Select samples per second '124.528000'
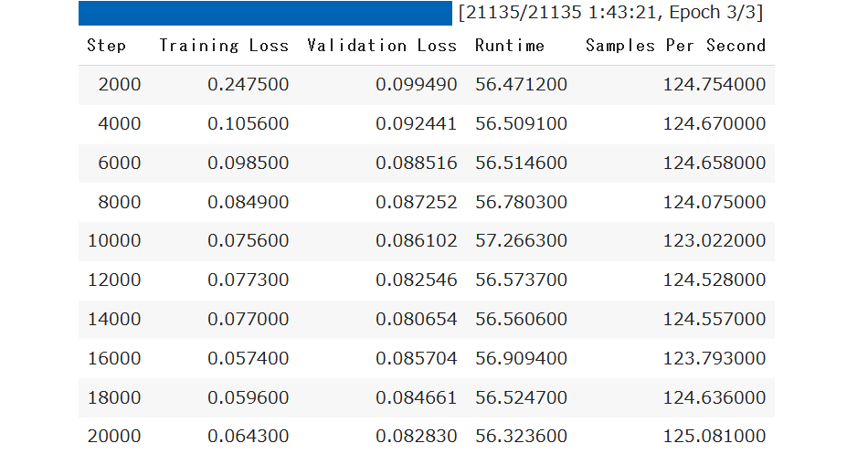Screen dimensions: 868x454 point(715,280)
